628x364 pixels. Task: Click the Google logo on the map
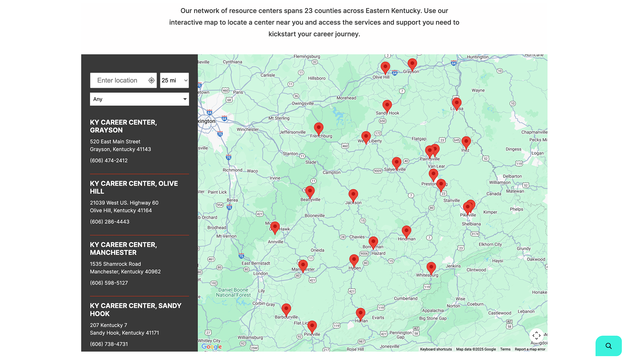pos(212,347)
